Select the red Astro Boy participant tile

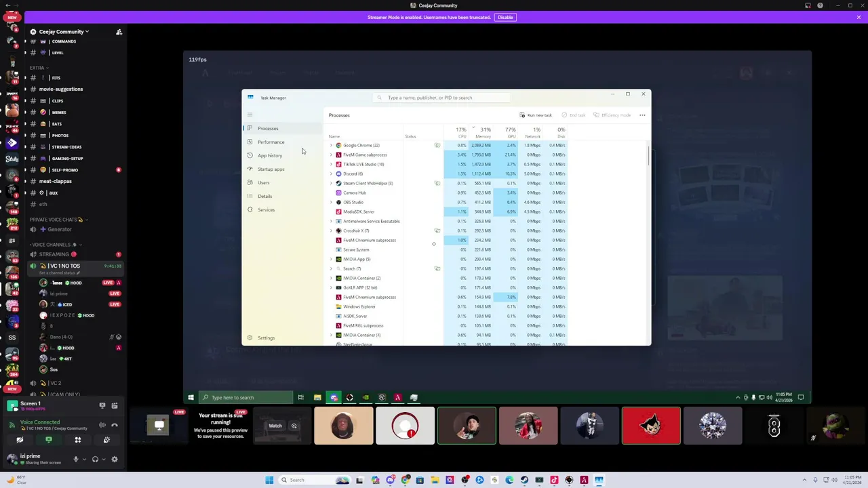click(651, 426)
